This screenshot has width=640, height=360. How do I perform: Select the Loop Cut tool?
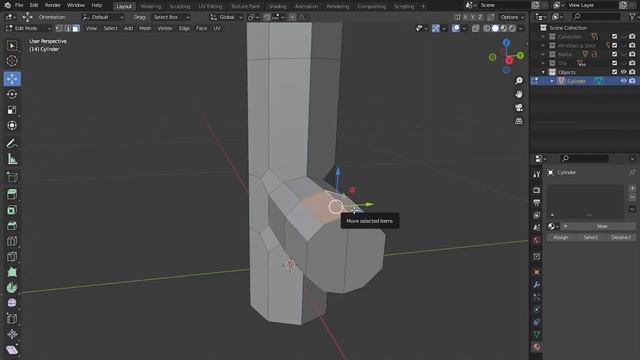[12, 241]
